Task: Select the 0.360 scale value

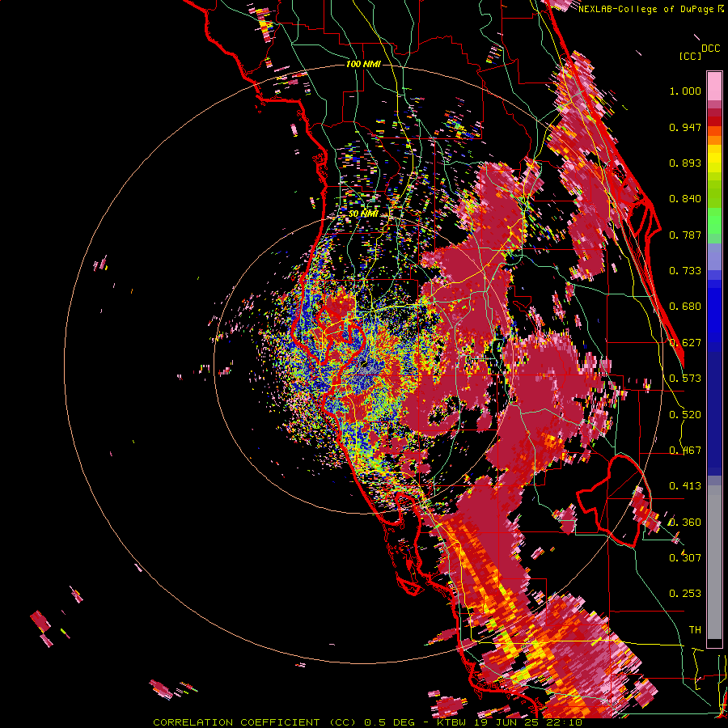Action: (685, 523)
